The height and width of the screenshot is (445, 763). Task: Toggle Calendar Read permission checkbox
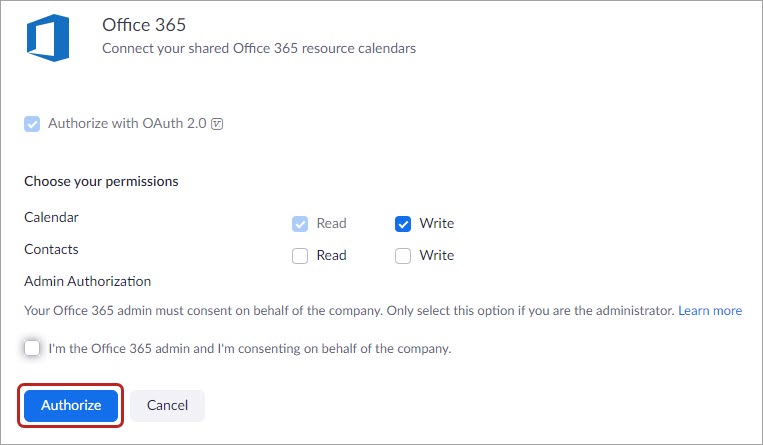[x=300, y=223]
